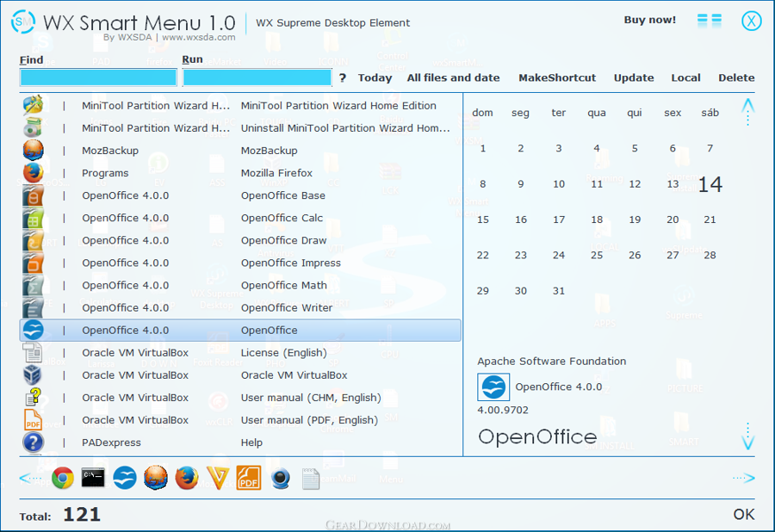Select the "Programs" group name
Viewport: 775px width, 532px height.
[x=105, y=173]
